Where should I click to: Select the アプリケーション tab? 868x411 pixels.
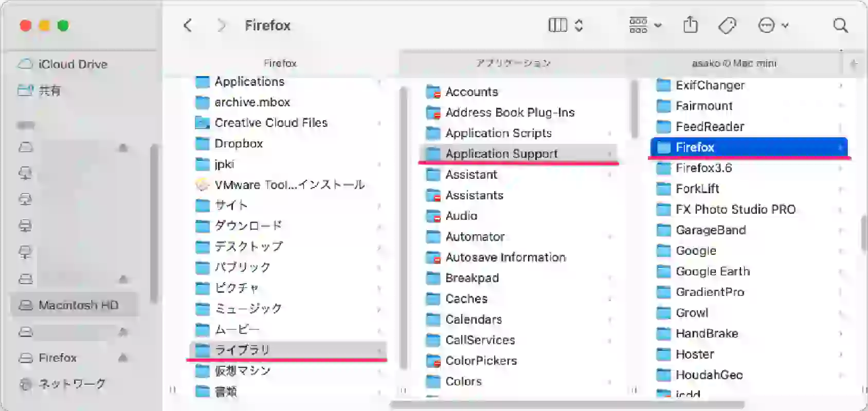(x=512, y=63)
